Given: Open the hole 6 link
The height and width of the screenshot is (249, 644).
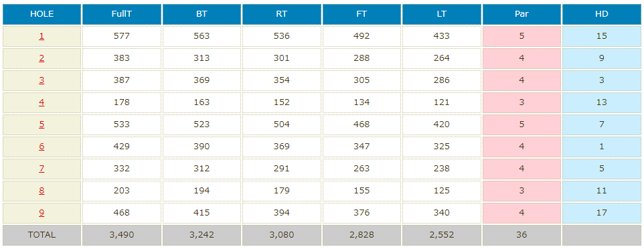Looking at the screenshot, I should pos(42,147).
